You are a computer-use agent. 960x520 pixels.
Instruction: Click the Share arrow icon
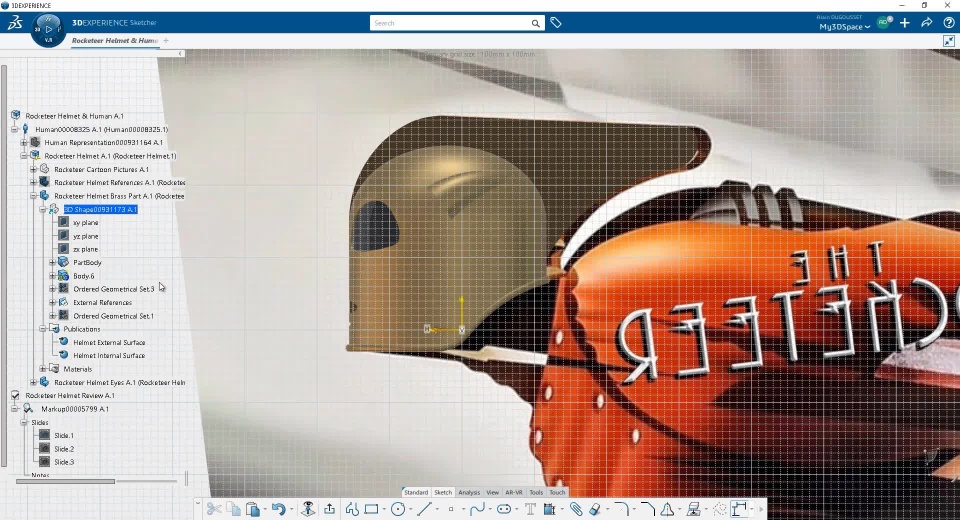[x=927, y=23]
